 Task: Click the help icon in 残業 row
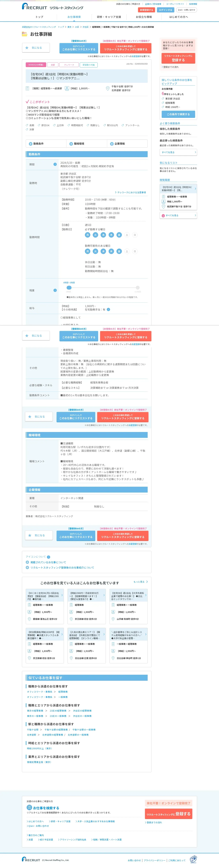coord(55,290)
